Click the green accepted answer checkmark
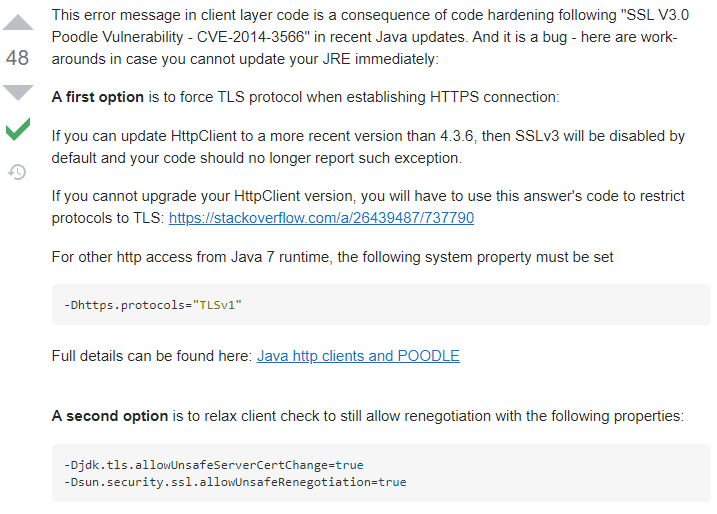This screenshot has height=514, width=717. (x=18, y=130)
